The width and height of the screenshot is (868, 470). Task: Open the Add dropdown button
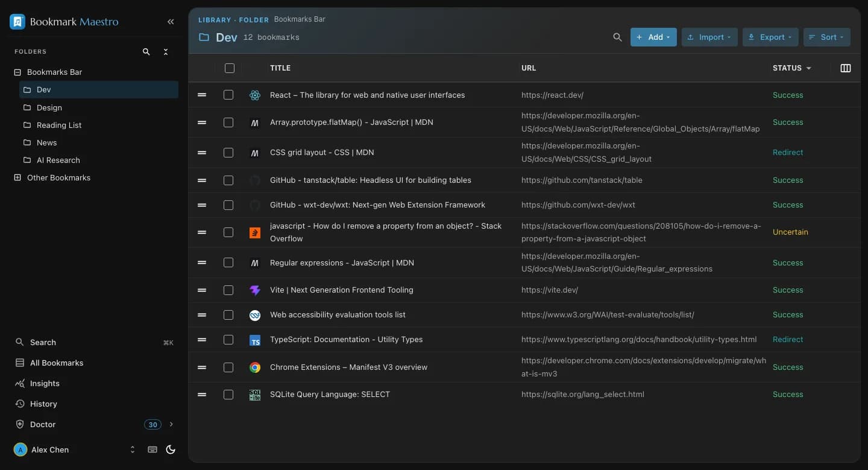coord(653,37)
